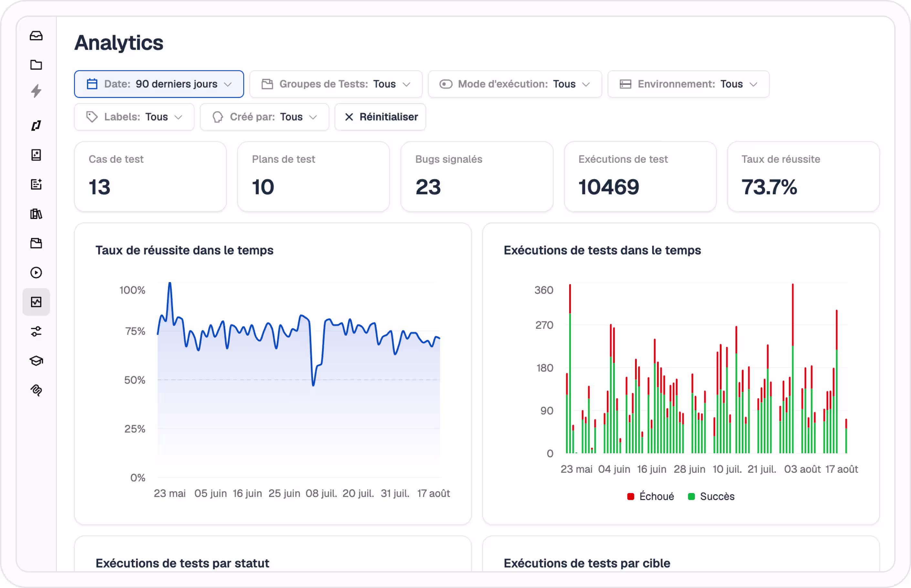Image resolution: width=911 pixels, height=588 pixels.
Task: Open the Labels filter dropdown
Action: click(134, 117)
